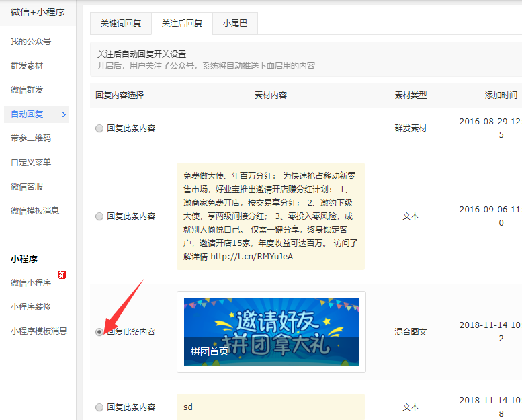The height and width of the screenshot is (420, 522).
Task: Click the 素材内容 column header
Action: point(271,95)
